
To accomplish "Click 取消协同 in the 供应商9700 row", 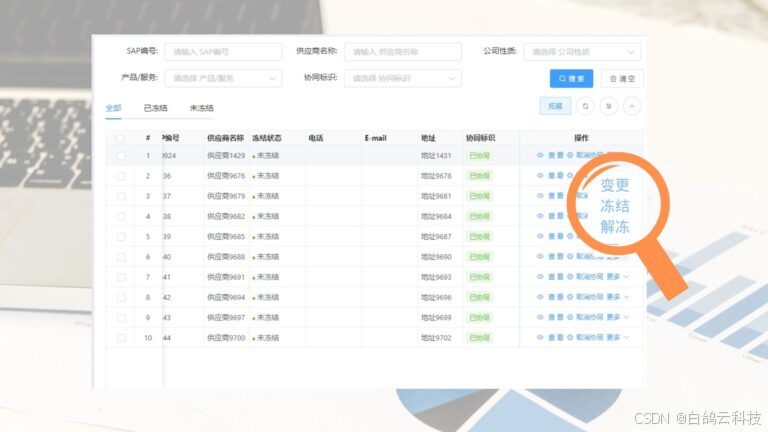I will [x=589, y=337].
